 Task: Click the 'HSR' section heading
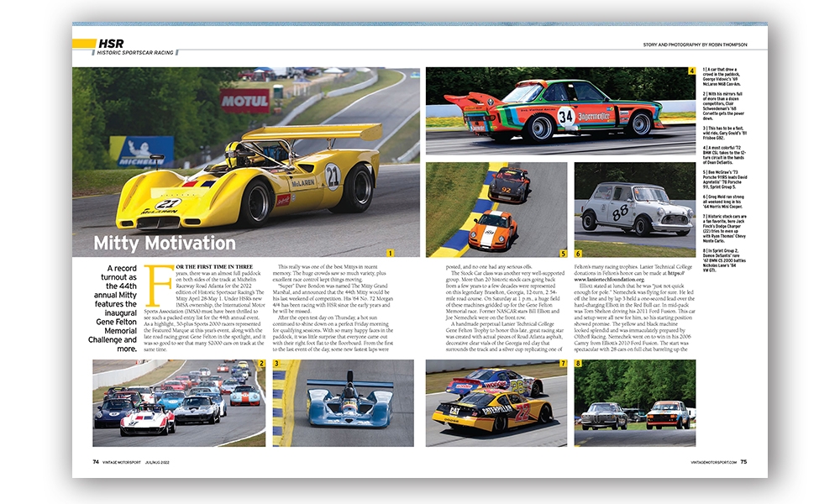point(111,44)
